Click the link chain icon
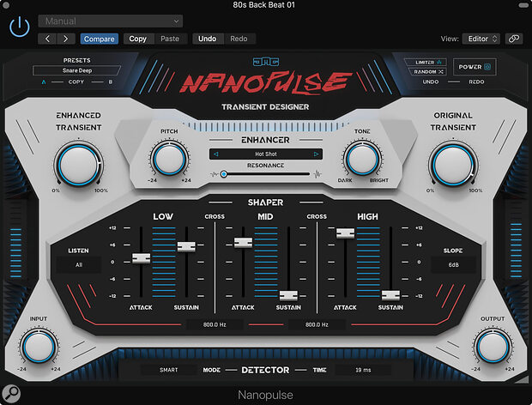The width and height of the screenshot is (532, 405). pos(514,39)
